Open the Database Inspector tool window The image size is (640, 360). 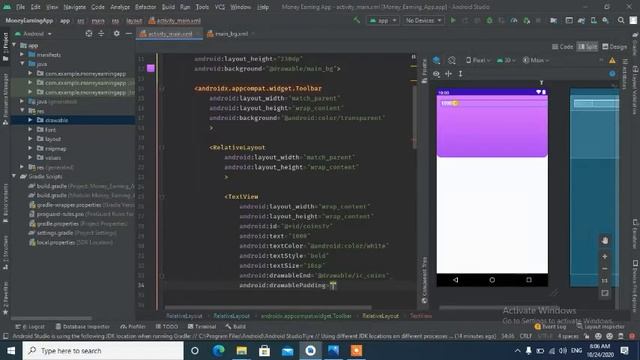pos(83,327)
